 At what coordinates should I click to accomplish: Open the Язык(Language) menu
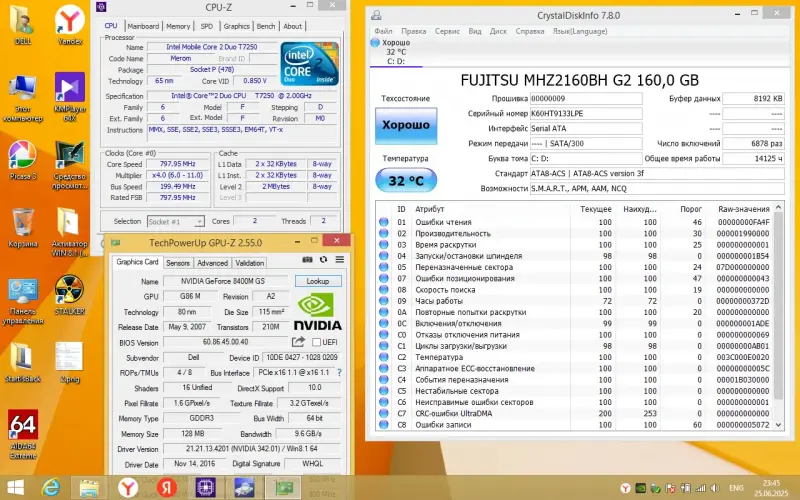point(580,31)
